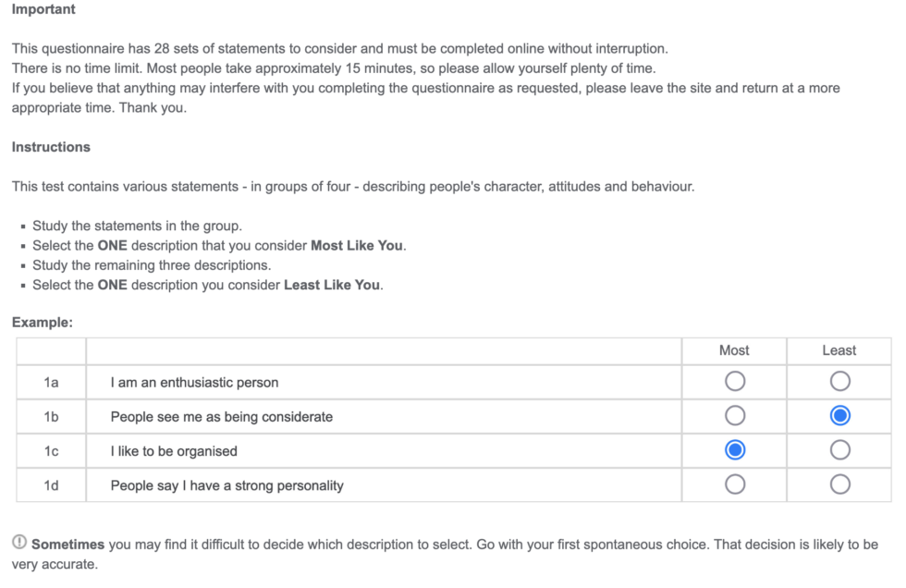This screenshot has height=588, width=906.
Task: Click the "Most" column header
Action: tap(734, 350)
